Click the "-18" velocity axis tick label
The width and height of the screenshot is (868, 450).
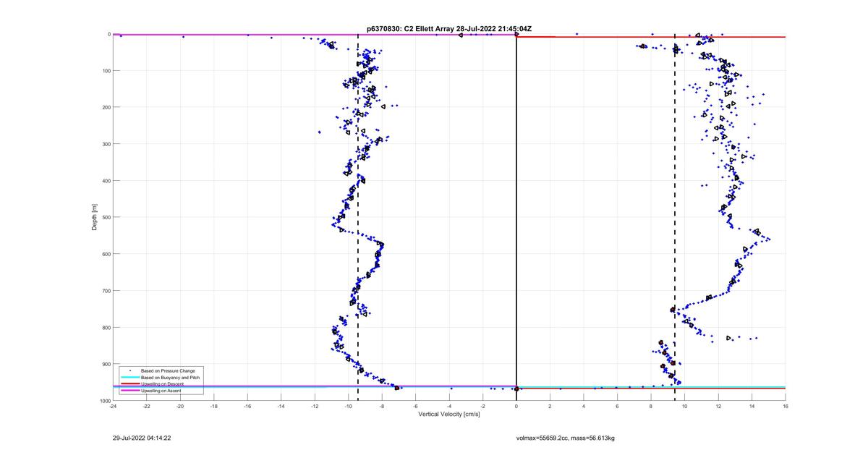click(214, 407)
